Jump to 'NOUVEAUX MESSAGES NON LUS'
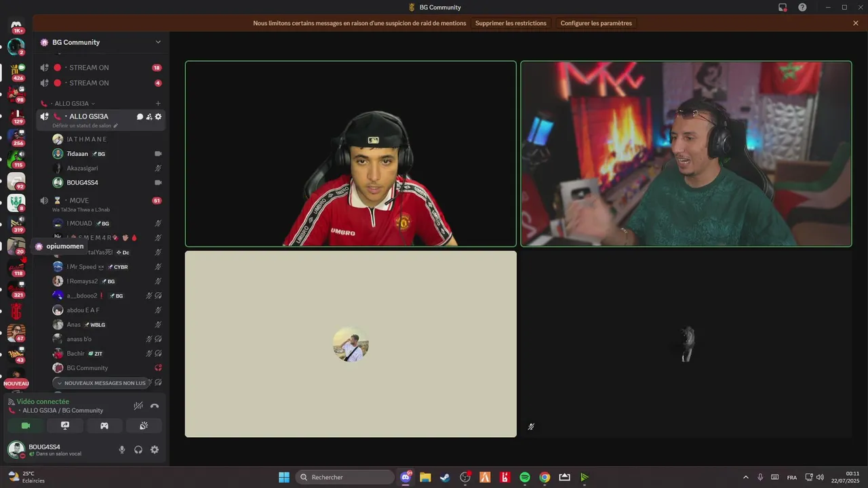 (102, 383)
